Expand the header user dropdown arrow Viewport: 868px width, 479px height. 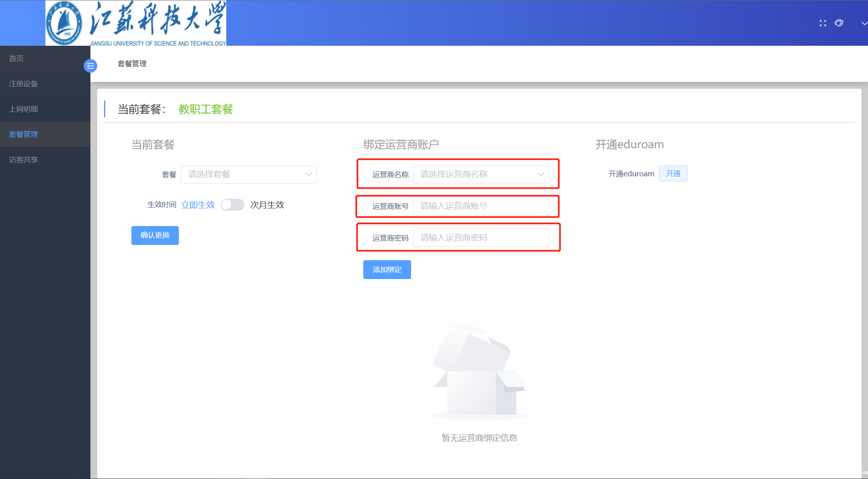tap(864, 23)
